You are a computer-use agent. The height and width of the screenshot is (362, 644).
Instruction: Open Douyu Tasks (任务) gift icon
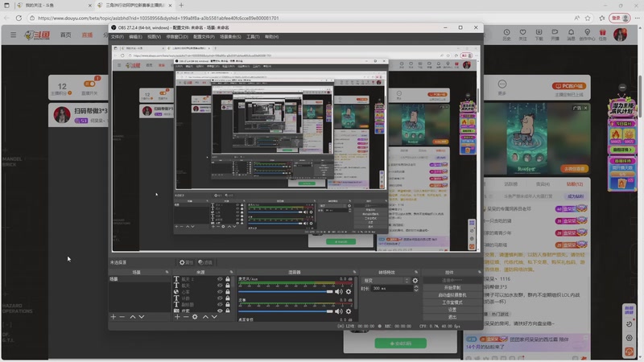pos(602,35)
